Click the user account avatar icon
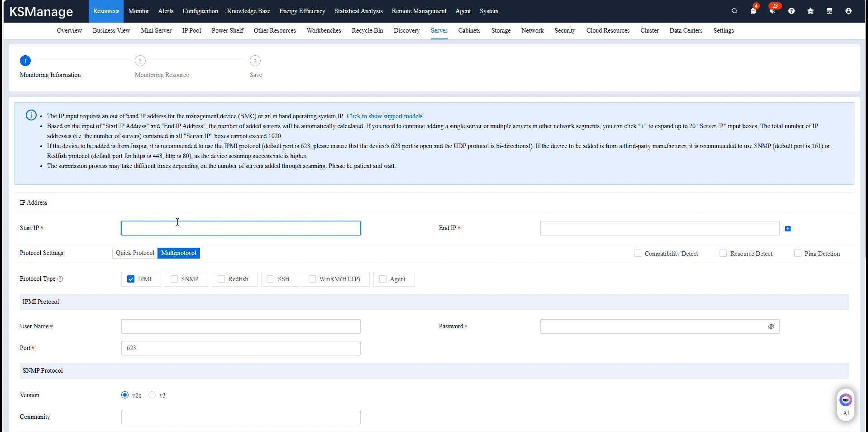 (848, 11)
